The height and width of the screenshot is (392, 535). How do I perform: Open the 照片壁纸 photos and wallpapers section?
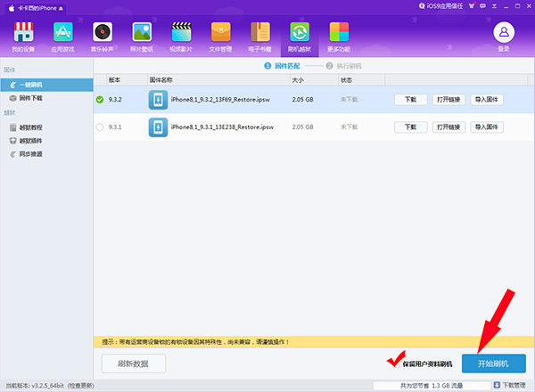click(x=142, y=37)
